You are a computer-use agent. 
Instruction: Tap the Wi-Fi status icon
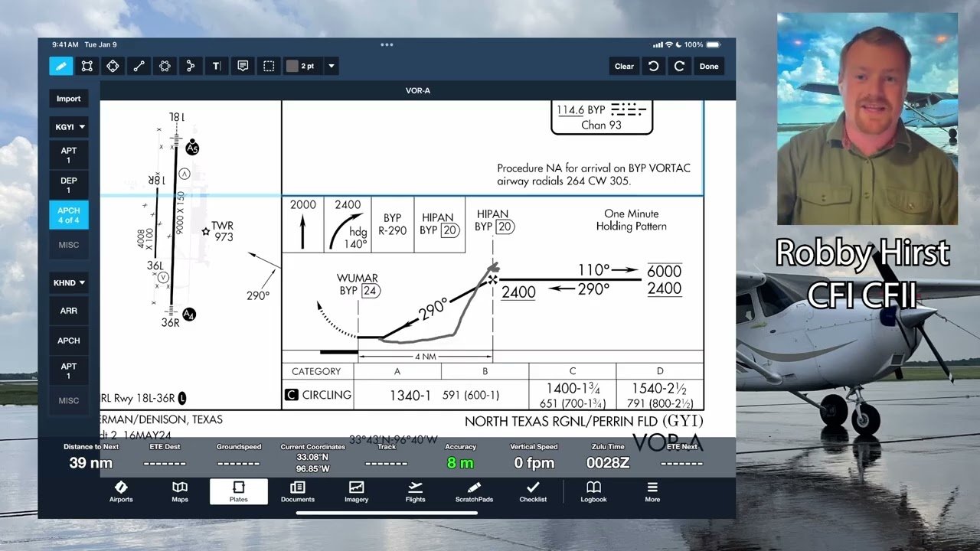[668, 44]
